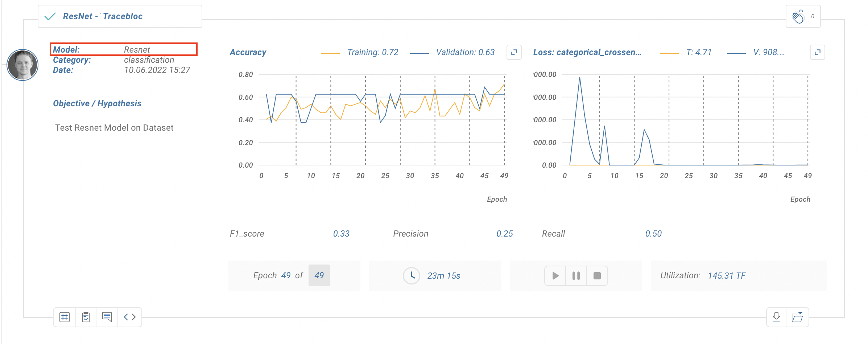Open the clipboard checklist icon
Screen dimensions: 868x344
(x=86, y=317)
